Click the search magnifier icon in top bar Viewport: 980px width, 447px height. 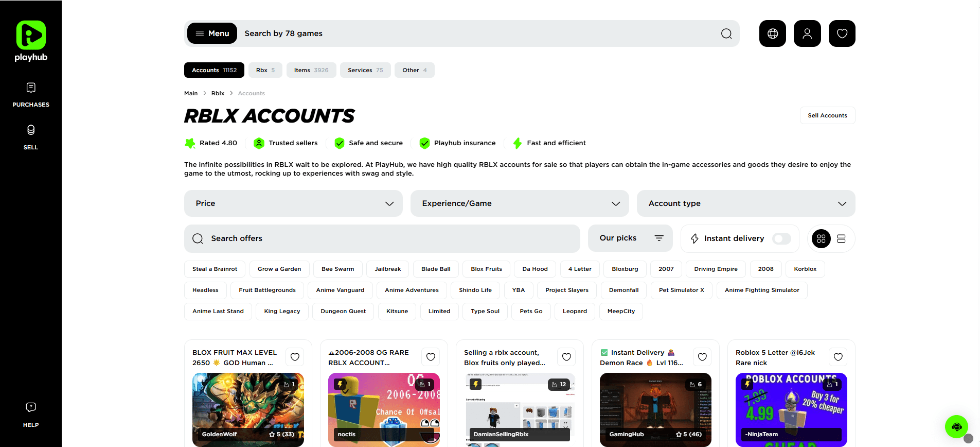pyautogui.click(x=726, y=33)
